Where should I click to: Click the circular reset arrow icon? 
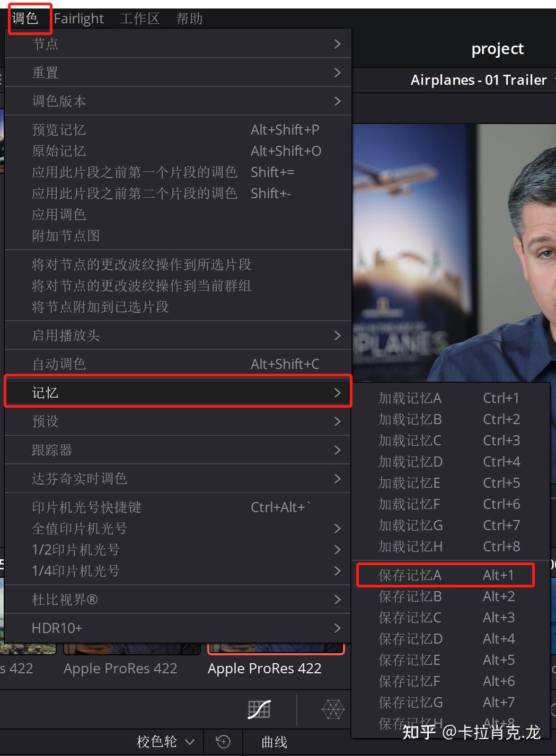click(223, 742)
